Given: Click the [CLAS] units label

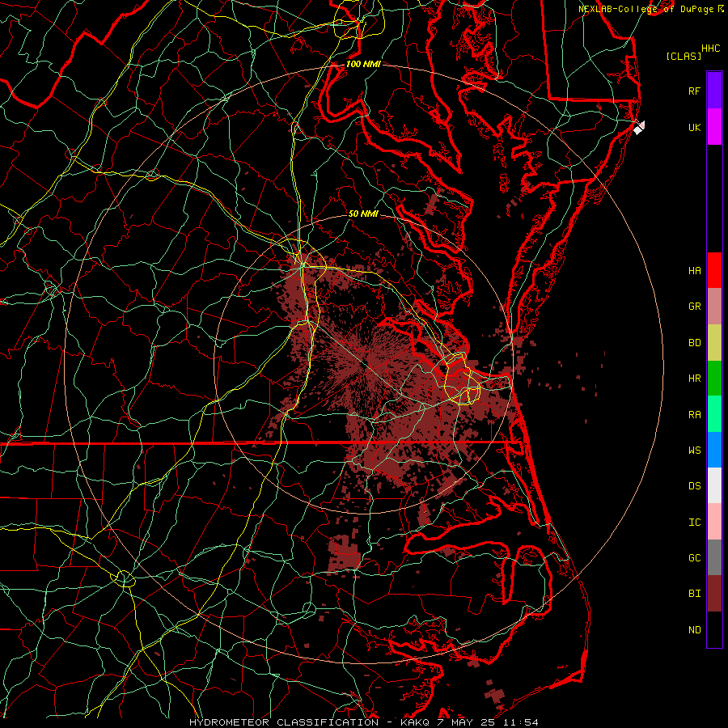Looking at the screenshot, I should click(684, 57).
